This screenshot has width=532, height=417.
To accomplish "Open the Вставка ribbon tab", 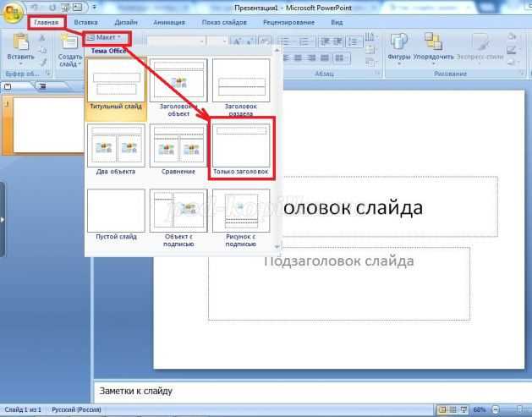I will 85,23.
